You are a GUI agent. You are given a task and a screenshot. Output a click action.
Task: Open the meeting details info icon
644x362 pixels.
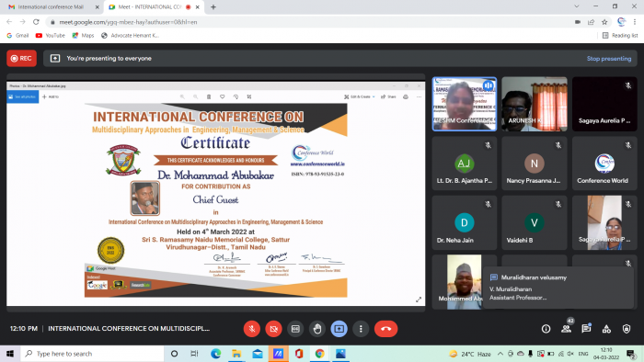tap(546, 329)
